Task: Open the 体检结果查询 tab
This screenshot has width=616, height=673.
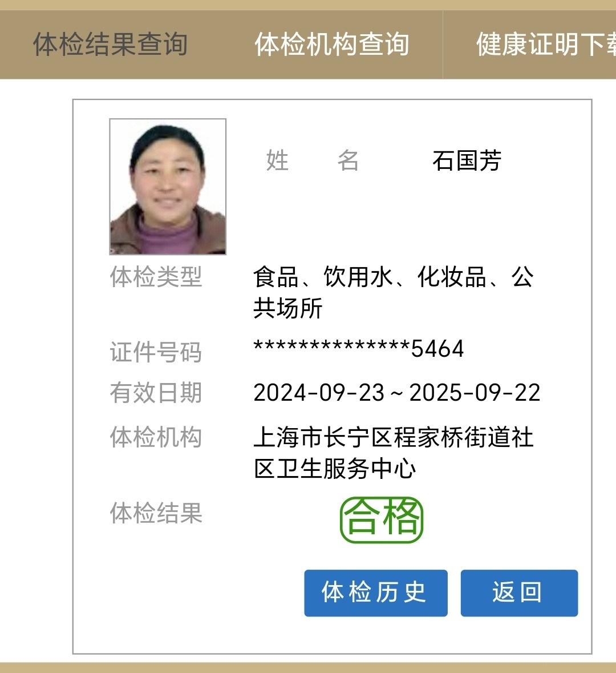Action: click(110, 44)
